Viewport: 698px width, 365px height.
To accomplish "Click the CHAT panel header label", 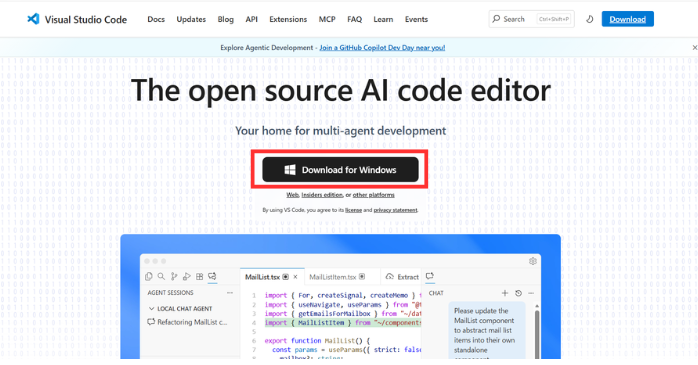I will [x=436, y=293].
